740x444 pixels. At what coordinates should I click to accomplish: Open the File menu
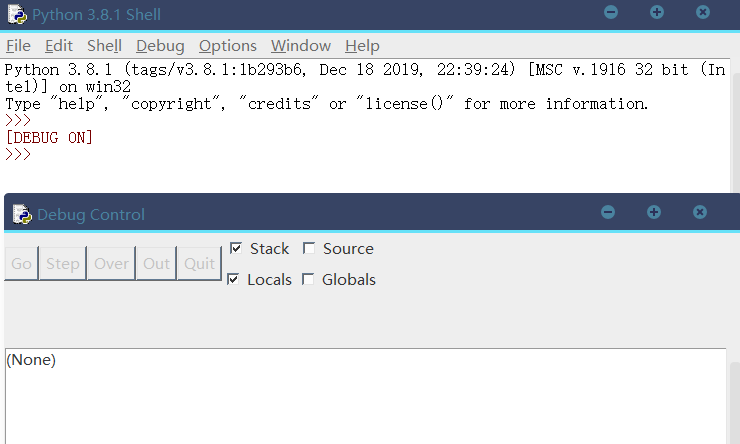pos(18,46)
